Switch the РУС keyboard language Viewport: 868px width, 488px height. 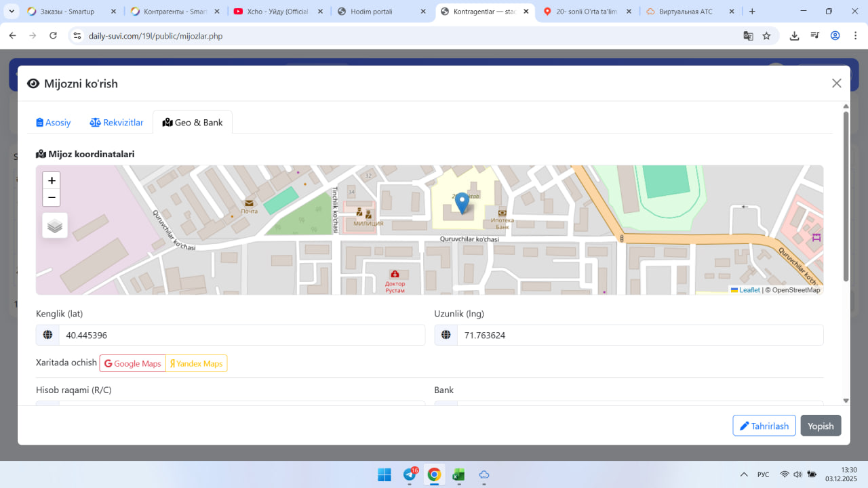click(x=763, y=474)
